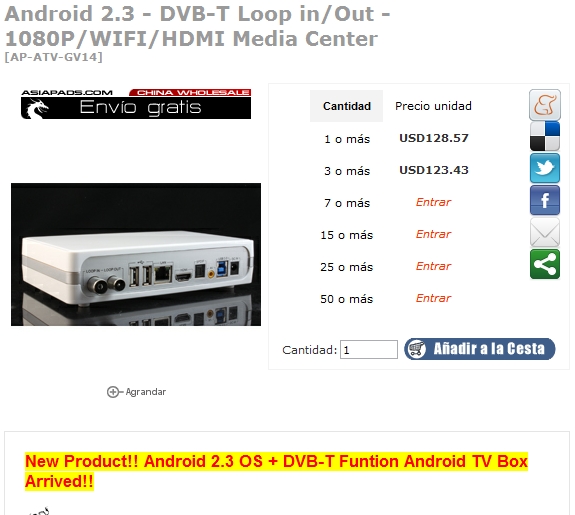The height and width of the screenshot is (515, 575).
Task: Click the Twitter share icon
Action: click(x=545, y=168)
